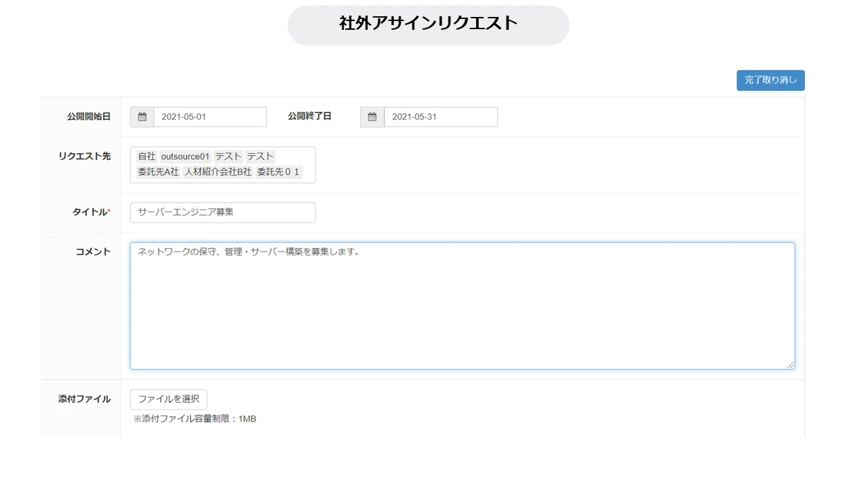Select the 委託先０１ recipient tag
868x488 pixels.
[x=279, y=172]
